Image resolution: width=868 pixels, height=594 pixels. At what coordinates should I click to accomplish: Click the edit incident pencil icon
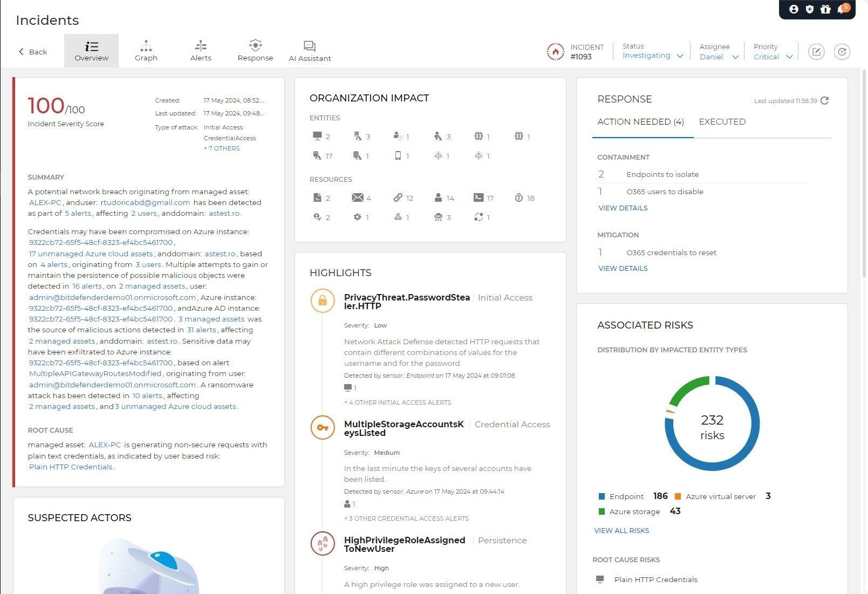816,52
